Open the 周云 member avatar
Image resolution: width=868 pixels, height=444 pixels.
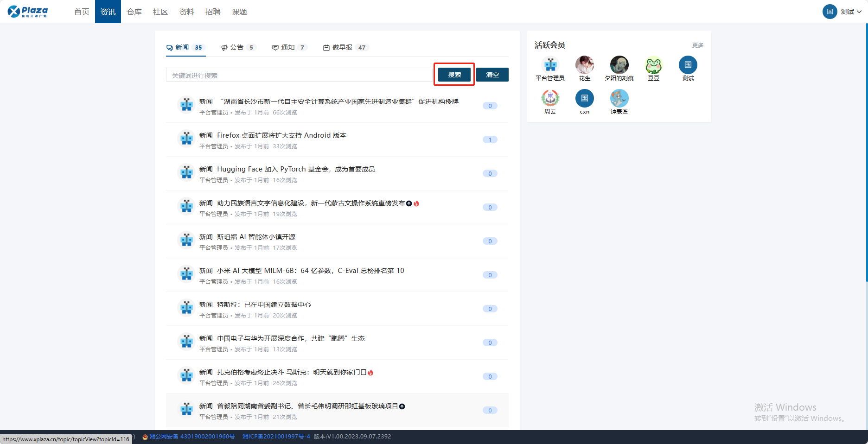point(550,98)
